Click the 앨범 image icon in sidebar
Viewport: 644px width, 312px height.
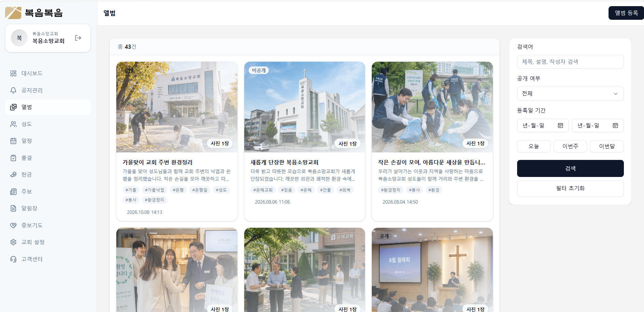tap(13, 107)
